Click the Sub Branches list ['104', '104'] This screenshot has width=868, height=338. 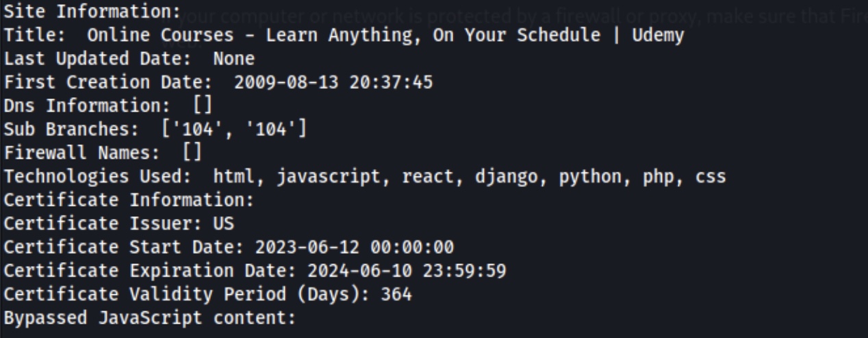pos(234,129)
